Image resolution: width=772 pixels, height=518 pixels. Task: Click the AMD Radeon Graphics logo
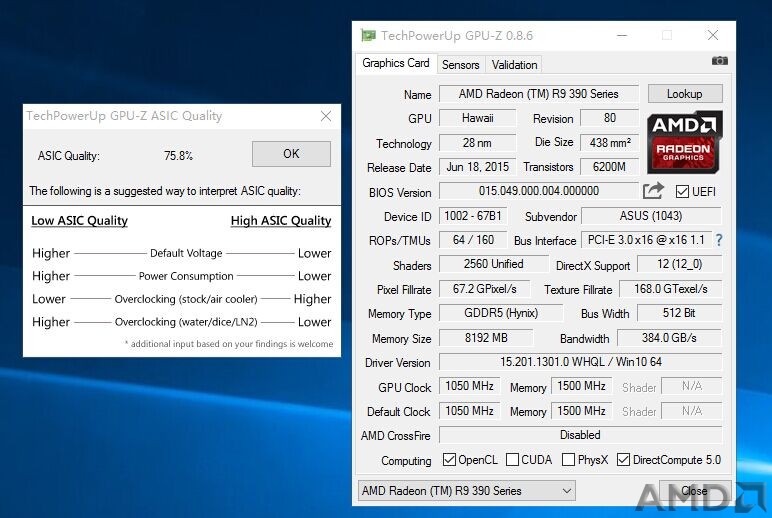click(x=684, y=142)
